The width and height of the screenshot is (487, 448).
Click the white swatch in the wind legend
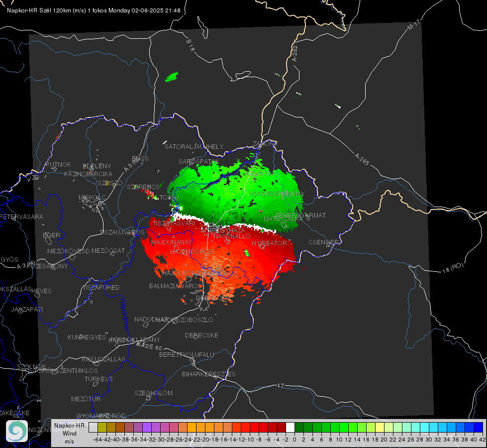290,427
